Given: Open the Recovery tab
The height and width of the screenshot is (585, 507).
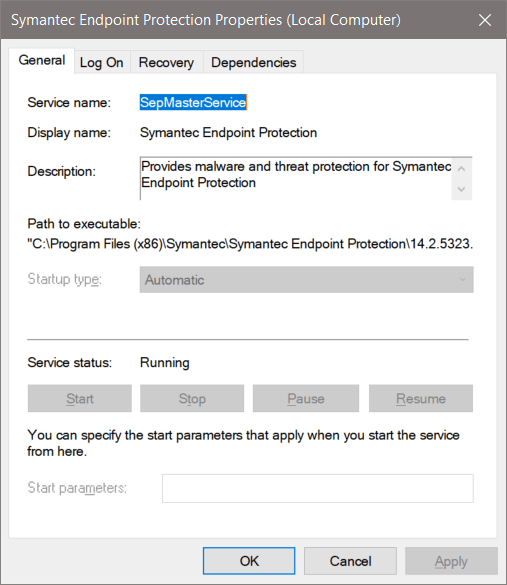Looking at the screenshot, I should (x=166, y=62).
